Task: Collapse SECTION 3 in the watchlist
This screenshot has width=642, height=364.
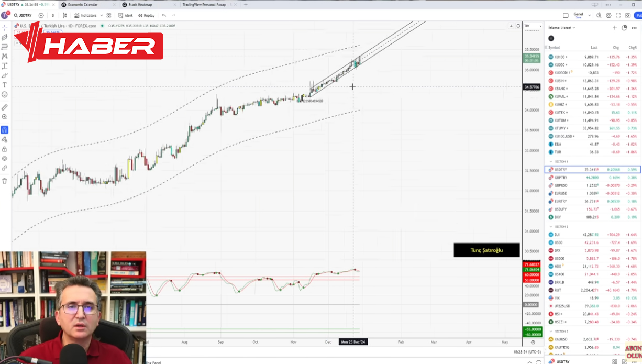Action: 551,332
